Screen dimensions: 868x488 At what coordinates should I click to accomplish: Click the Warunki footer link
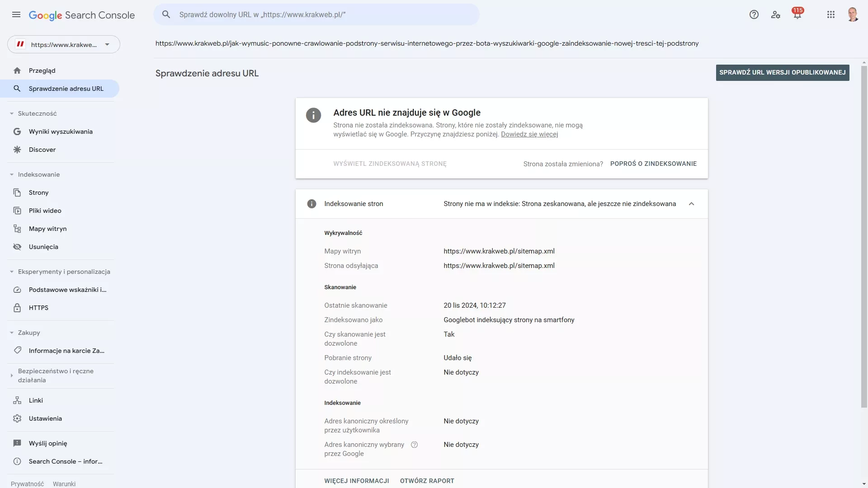[64, 483]
